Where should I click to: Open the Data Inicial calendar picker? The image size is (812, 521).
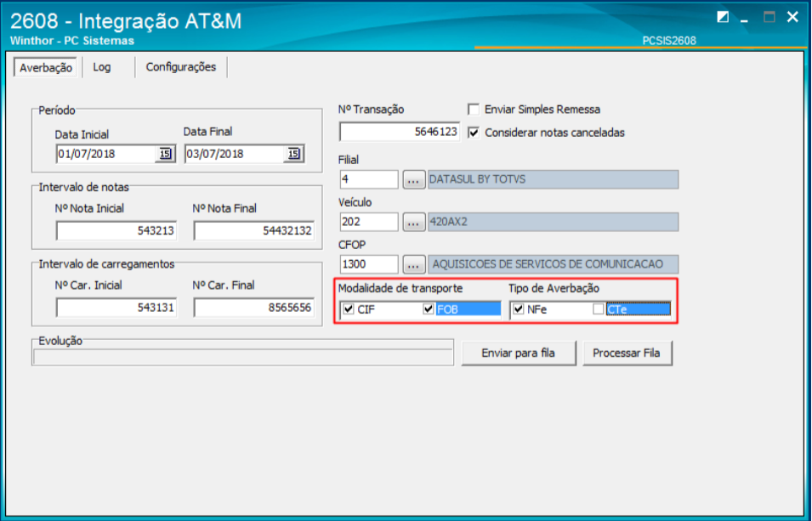click(165, 154)
